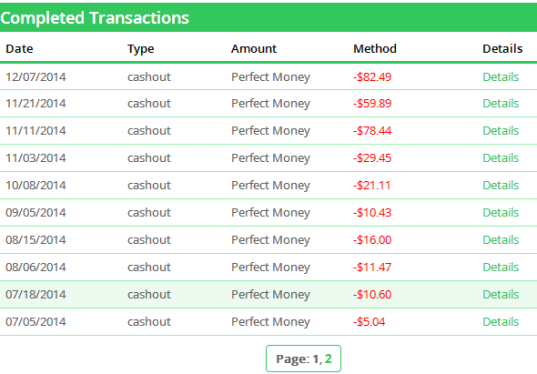Click the -$82.49 amount value
Screen dimensions: 537x374
(x=372, y=77)
